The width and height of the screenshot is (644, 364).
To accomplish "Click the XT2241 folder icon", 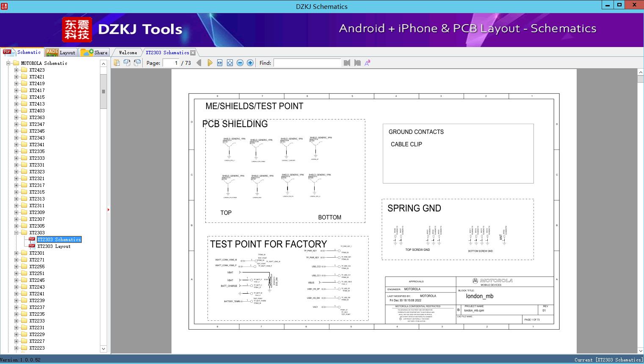I will point(24,294).
